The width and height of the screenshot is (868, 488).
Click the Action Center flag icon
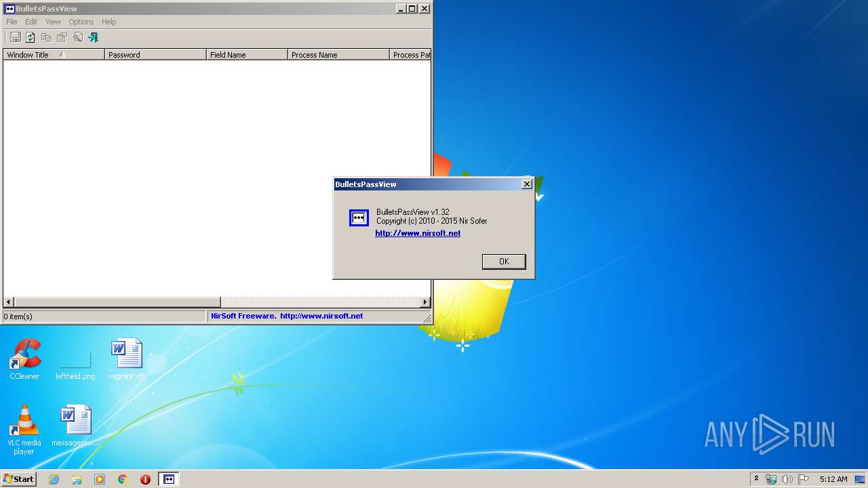[804, 479]
